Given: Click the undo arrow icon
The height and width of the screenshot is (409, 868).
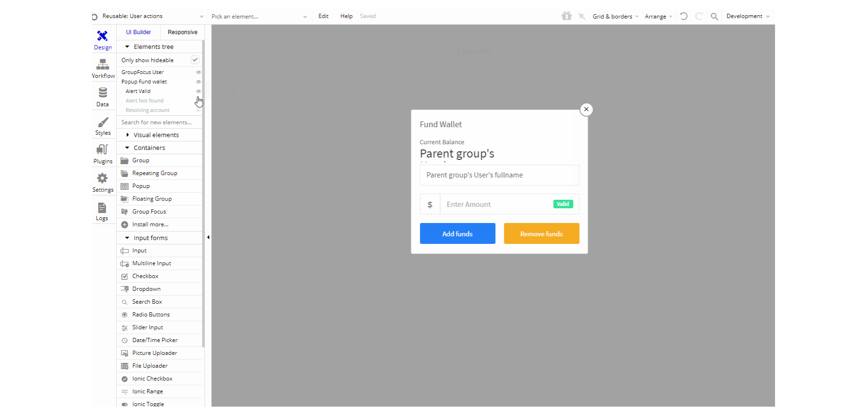Looking at the screenshot, I should point(683,16).
